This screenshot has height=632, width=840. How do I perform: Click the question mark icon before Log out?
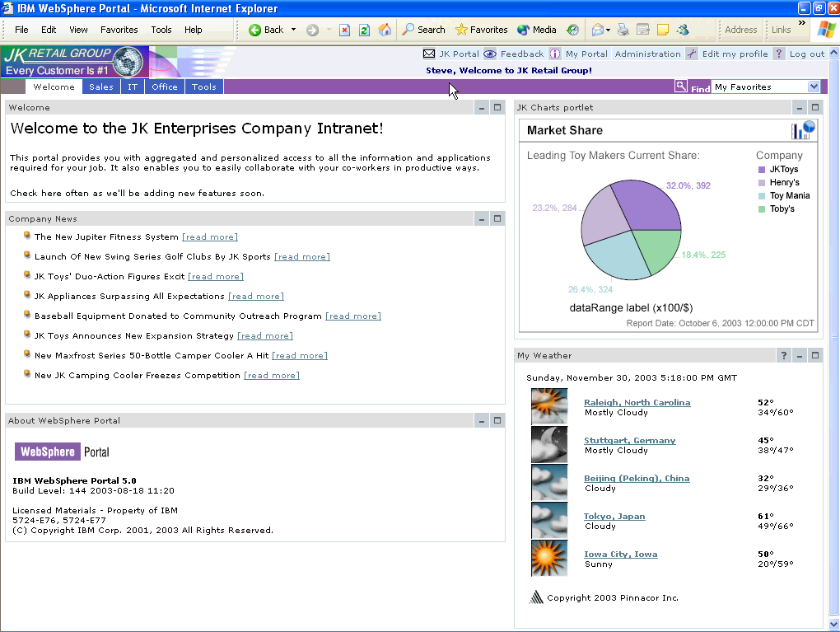(x=779, y=54)
